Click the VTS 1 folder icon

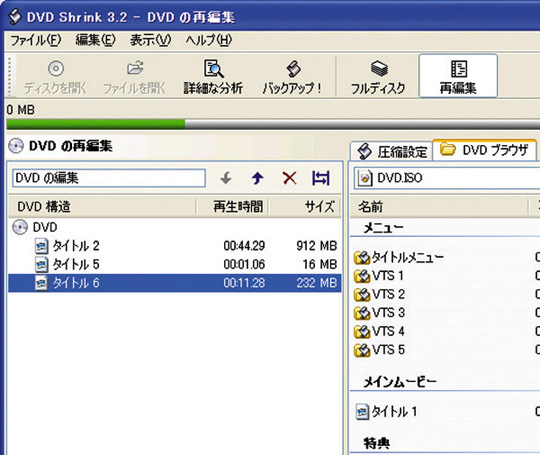362,276
